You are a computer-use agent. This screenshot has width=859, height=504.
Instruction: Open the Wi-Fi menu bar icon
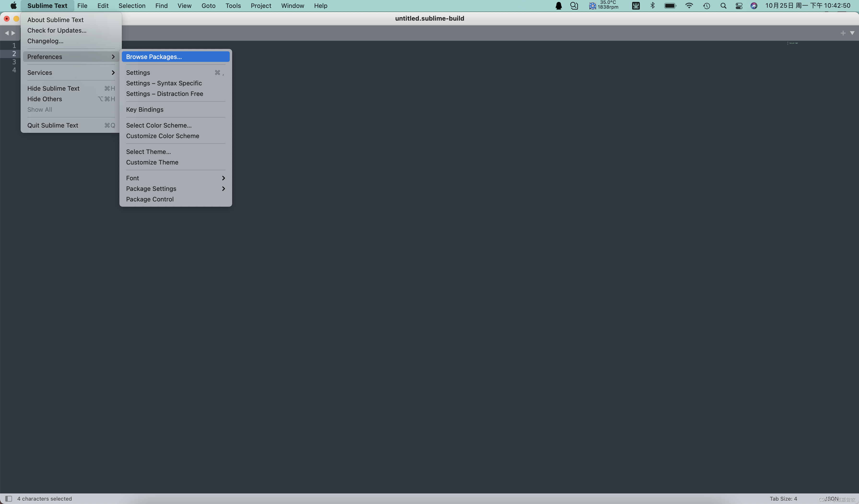coord(689,6)
